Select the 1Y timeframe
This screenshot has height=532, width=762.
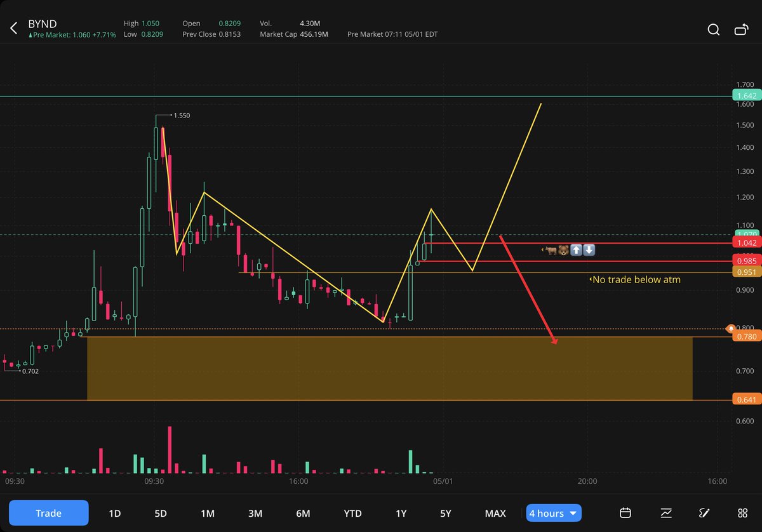(401, 513)
